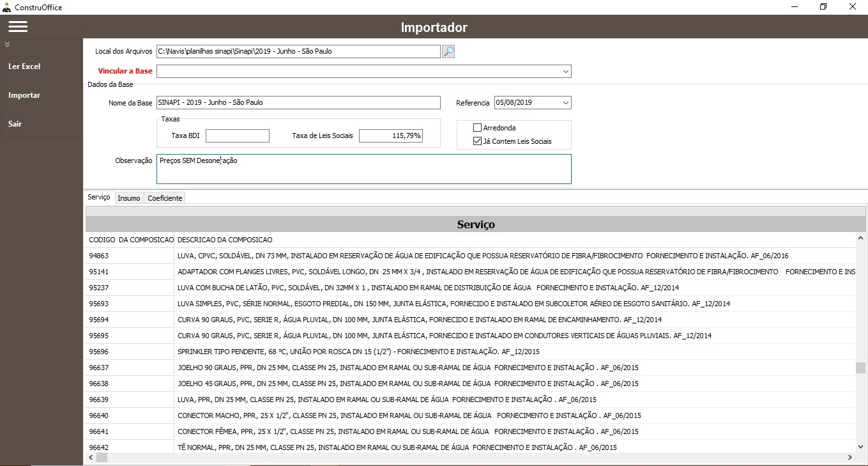The image size is (868, 466).
Task: Click description SPRINKLER TIPO PENDENTE
Action: (x=358, y=352)
